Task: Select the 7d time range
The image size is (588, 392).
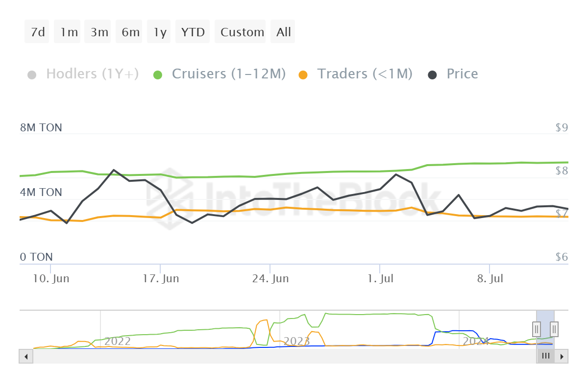Action: (37, 32)
